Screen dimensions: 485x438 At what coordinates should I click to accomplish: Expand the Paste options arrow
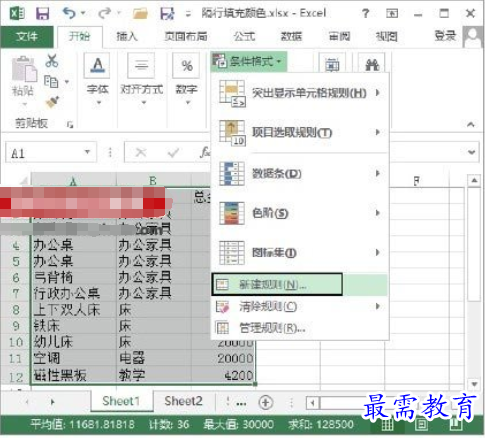pyautogui.click(x=24, y=104)
